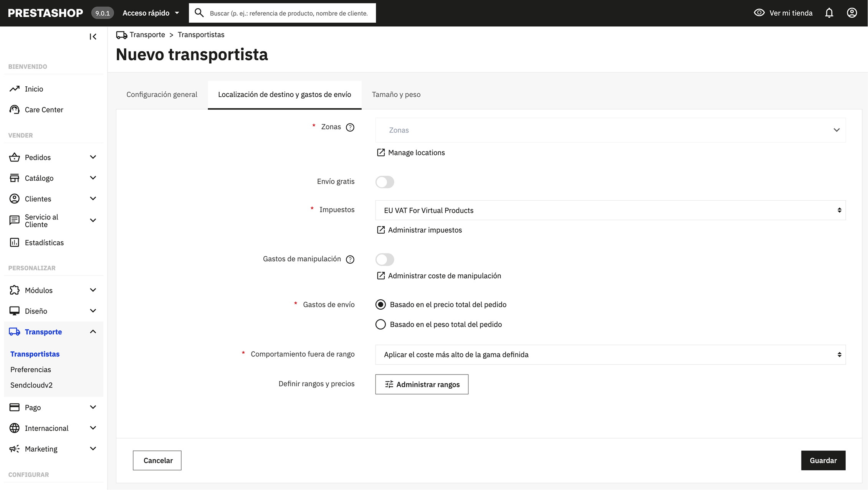Click external icon beside Administrar coste de manipulación

380,276
